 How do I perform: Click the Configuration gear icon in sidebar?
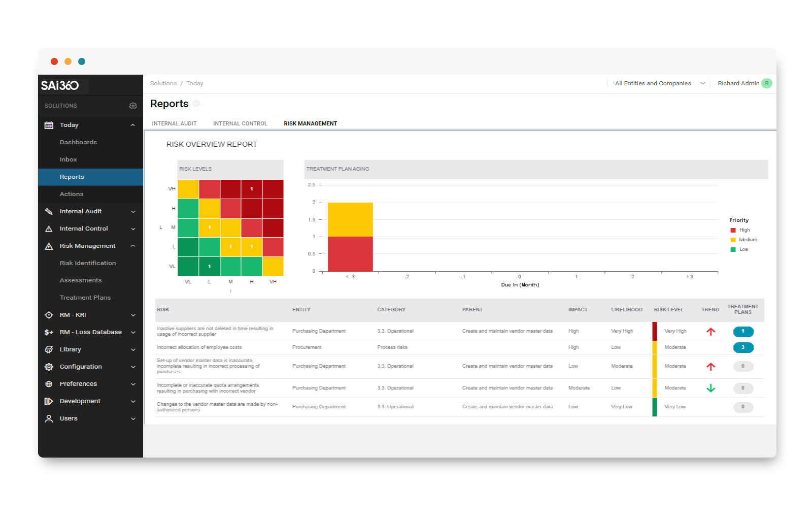coord(49,367)
